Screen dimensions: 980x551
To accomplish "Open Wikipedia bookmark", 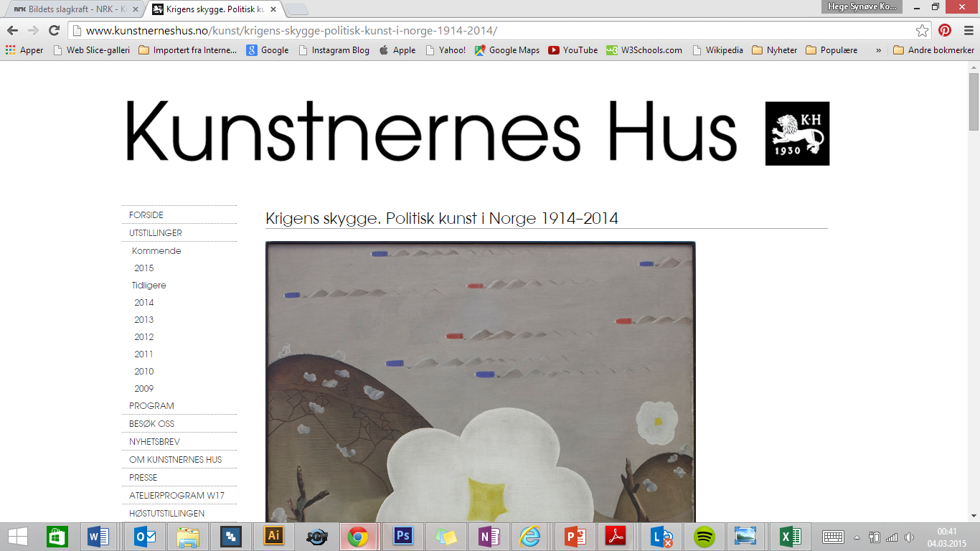I will click(x=718, y=50).
